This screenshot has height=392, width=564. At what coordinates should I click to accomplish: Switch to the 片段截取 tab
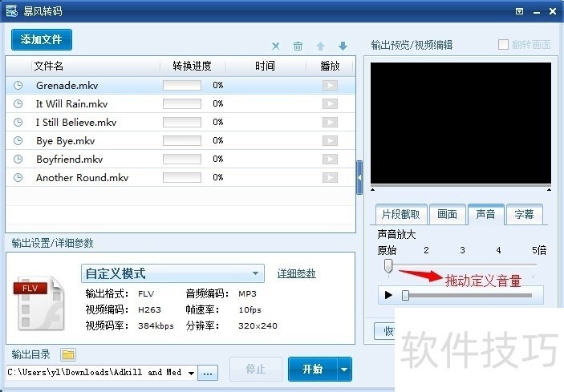[400, 215]
